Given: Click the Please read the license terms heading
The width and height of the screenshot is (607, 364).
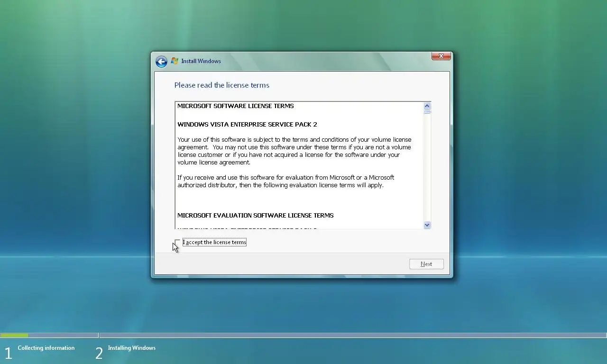Looking at the screenshot, I should (222, 85).
